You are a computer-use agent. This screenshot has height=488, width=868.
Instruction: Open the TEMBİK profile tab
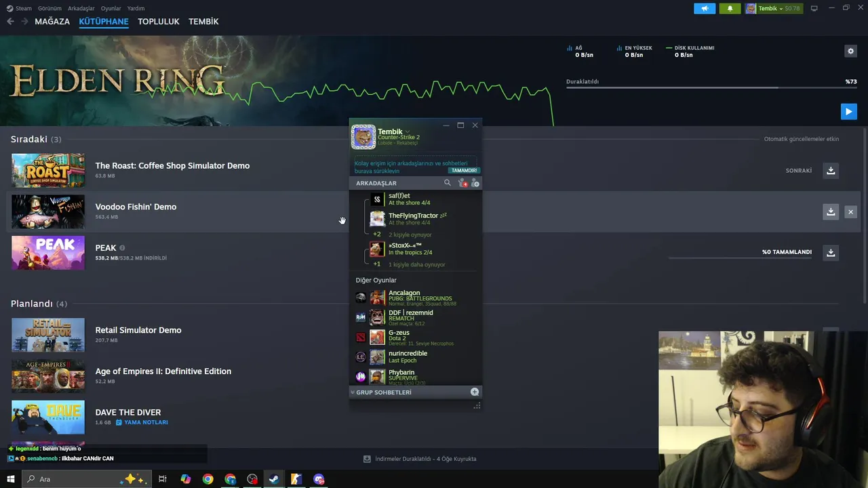[203, 22]
